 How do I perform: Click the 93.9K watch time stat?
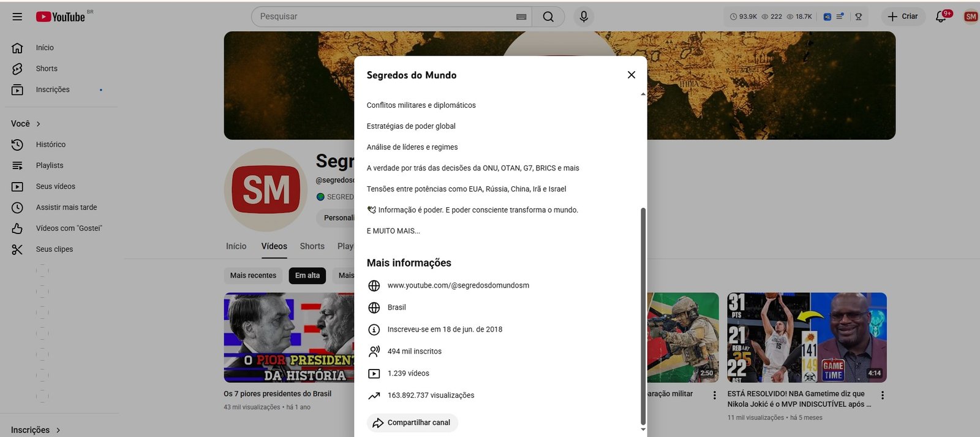pos(744,17)
